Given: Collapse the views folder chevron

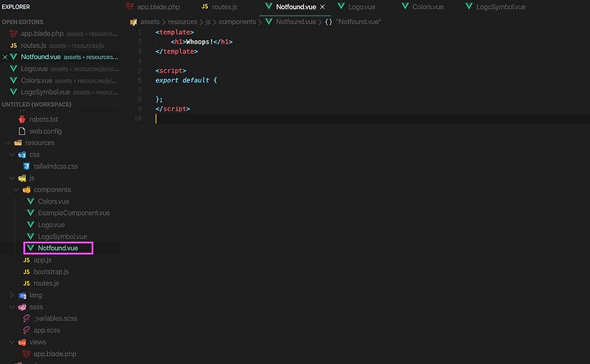Looking at the screenshot, I should (x=12, y=342).
